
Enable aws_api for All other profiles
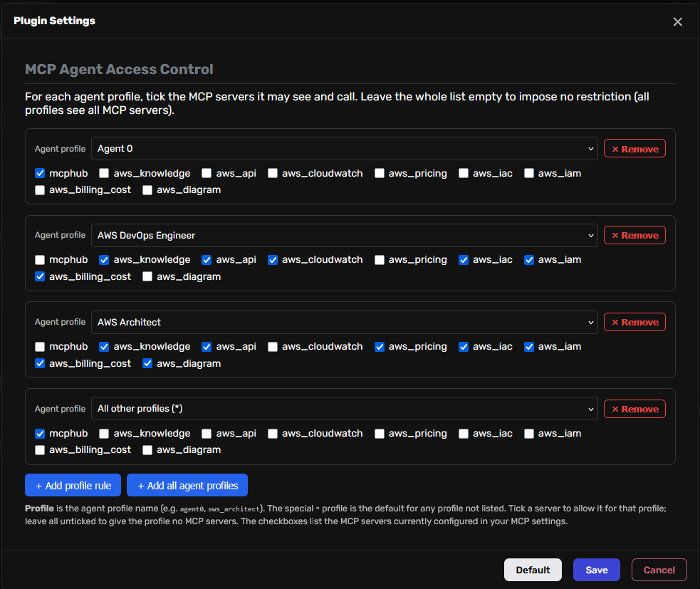[207, 433]
